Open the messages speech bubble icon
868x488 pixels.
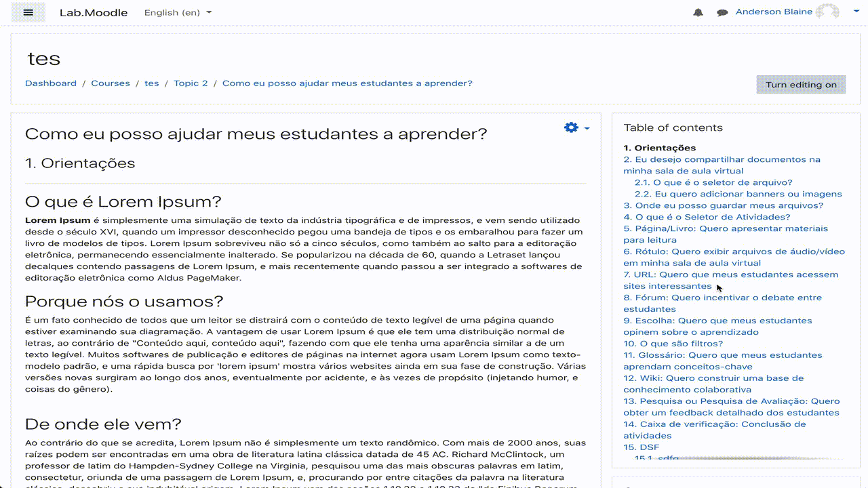pos(722,12)
